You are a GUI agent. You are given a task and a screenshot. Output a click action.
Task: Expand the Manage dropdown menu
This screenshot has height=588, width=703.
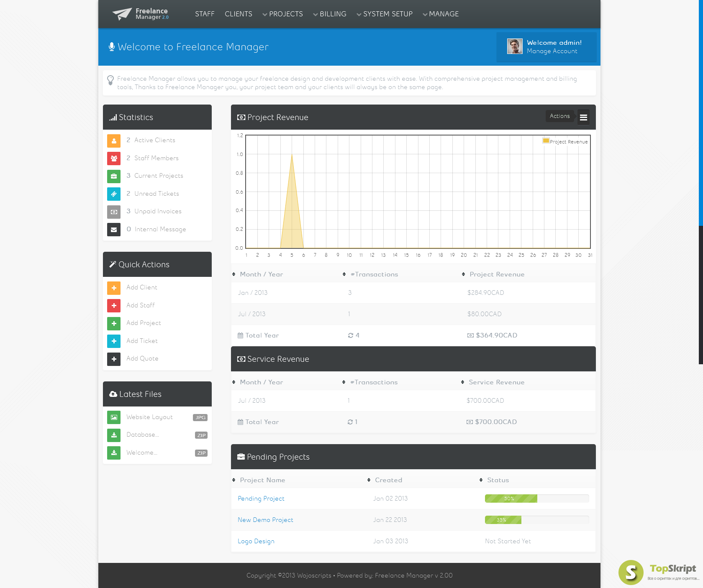[x=441, y=14]
